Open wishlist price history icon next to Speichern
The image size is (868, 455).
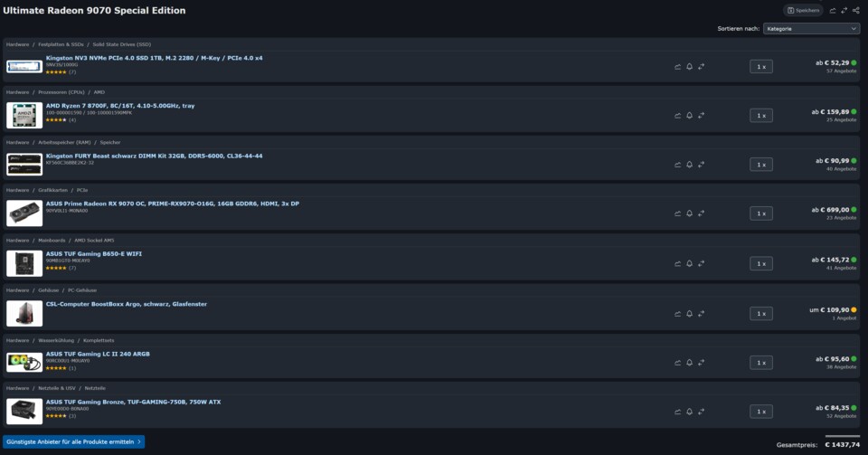pyautogui.click(x=833, y=11)
